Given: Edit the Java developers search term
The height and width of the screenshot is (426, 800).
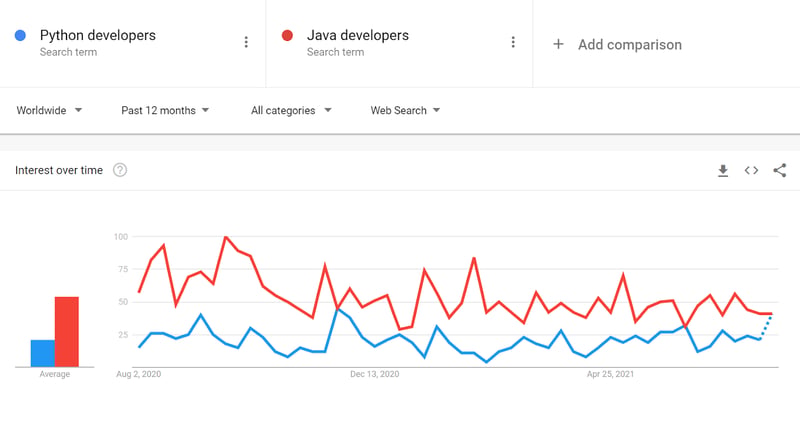Looking at the screenshot, I should tap(358, 35).
